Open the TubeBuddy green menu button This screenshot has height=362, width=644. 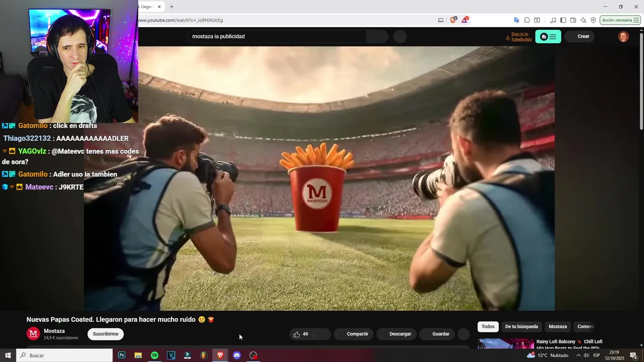[x=548, y=37]
